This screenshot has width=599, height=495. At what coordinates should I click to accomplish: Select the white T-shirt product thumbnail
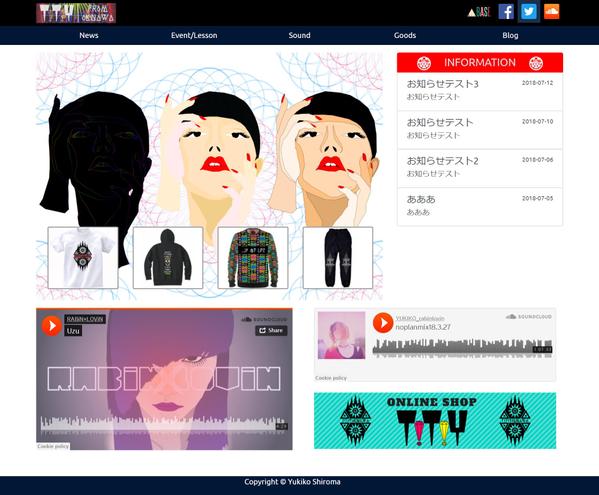coord(83,258)
